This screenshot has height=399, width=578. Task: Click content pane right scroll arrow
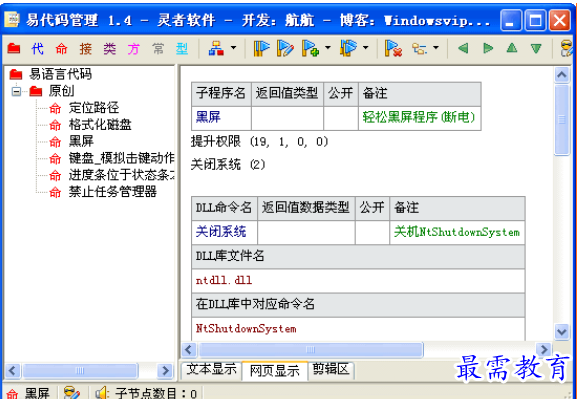(543, 349)
